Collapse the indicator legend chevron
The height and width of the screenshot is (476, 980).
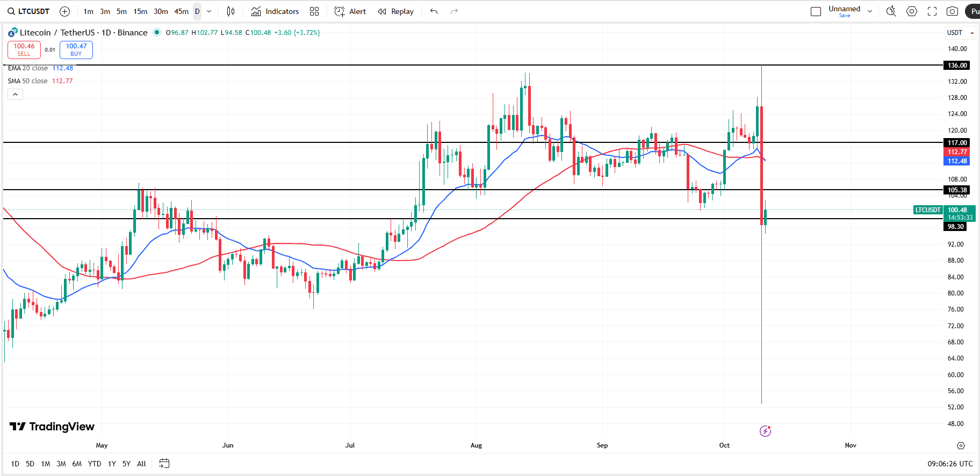click(x=15, y=95)
